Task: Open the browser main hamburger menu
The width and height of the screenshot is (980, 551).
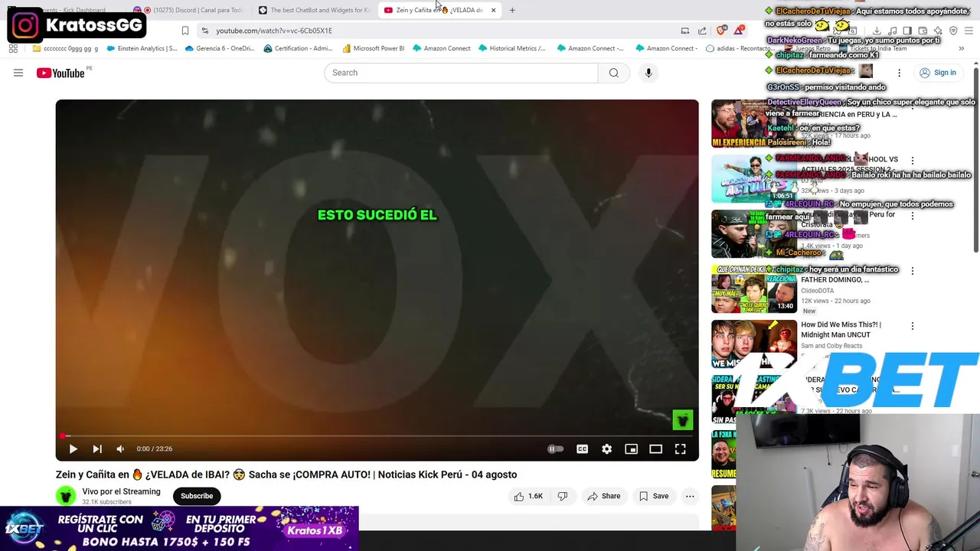Action: (x=969, y=31)
